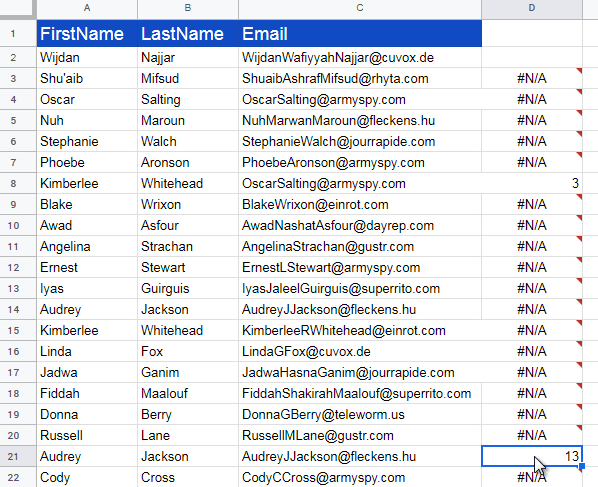Select column A header
The width and height of the screenshot is (598, 487).
pyautogui.click(x=87, y=8)
